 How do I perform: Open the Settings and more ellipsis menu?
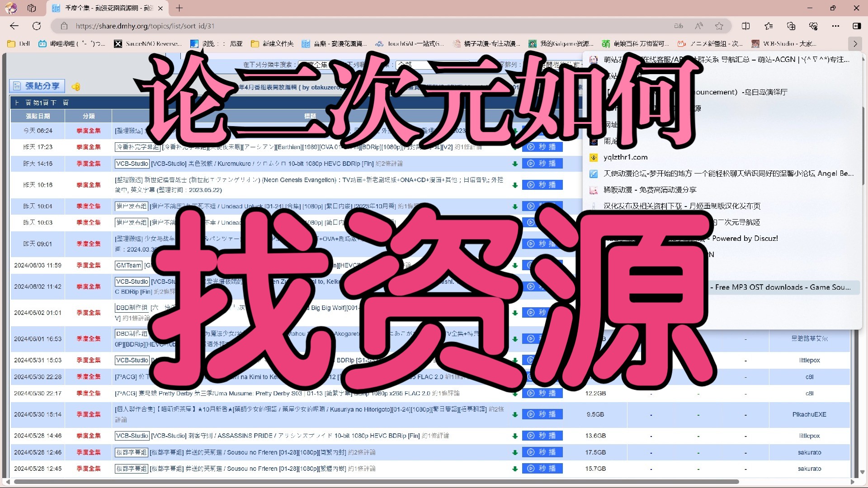click(x=835, y=26)
